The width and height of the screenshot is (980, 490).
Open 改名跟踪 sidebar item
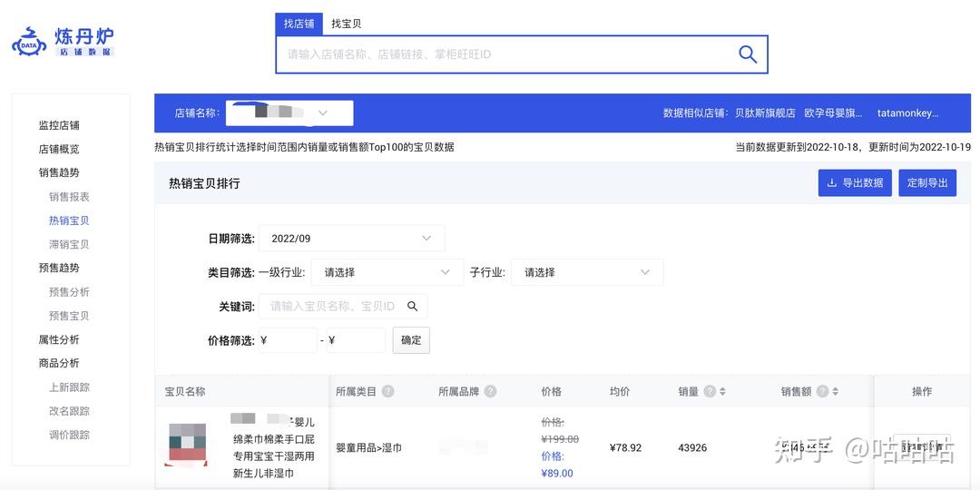69,411
